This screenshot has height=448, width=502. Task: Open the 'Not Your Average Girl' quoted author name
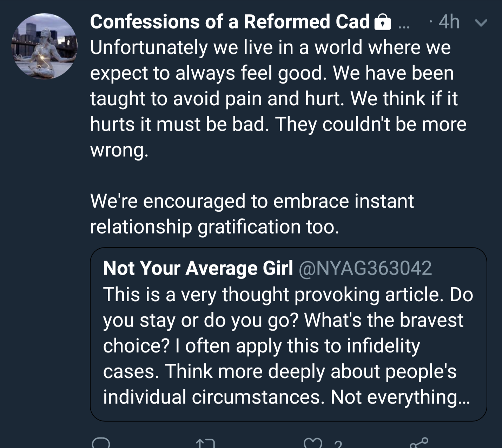point(198,268)
